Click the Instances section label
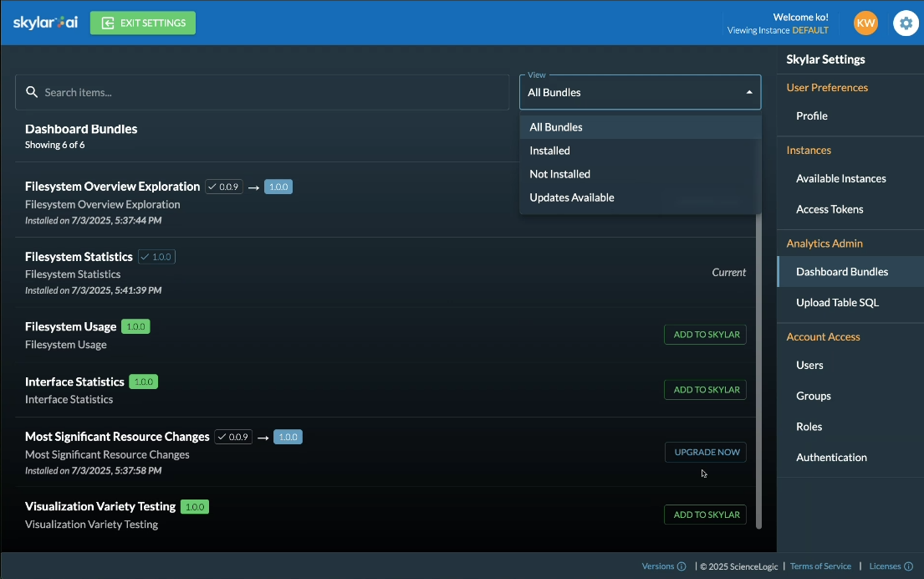 pyautogui.click(x=809, y=151)
